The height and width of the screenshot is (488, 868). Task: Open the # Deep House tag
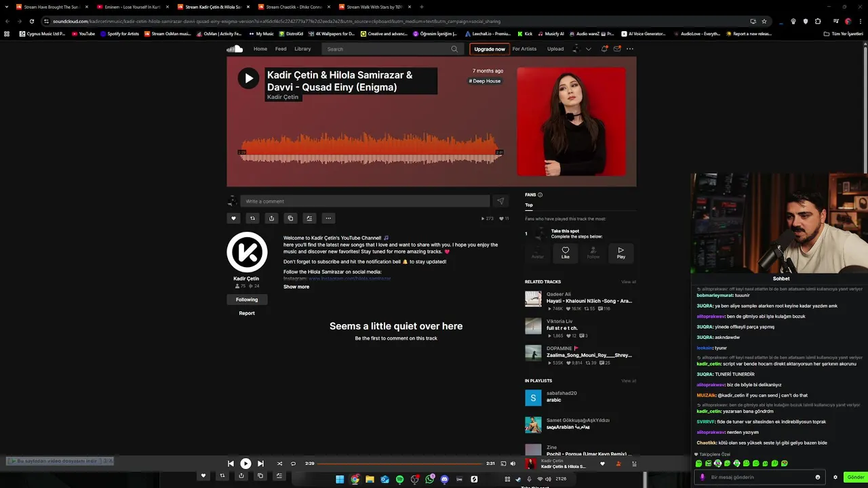pos(485,81)
